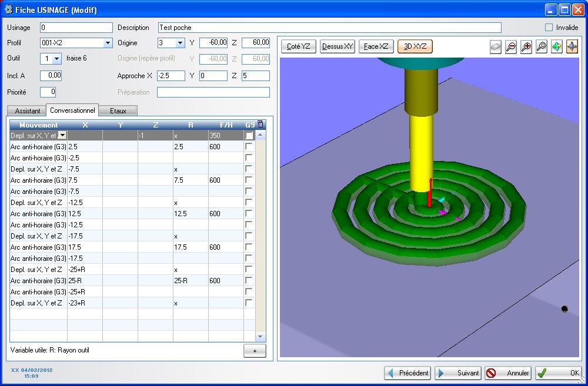Click the trash icon in table header
The height and width of the screenshot is (386, 588).
coord(260,124)
